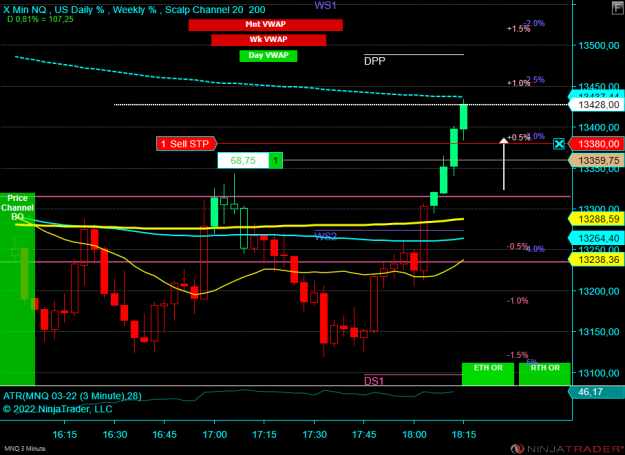Click the F icon in the top-right corner
625x455 pixels.
[617, 8]
